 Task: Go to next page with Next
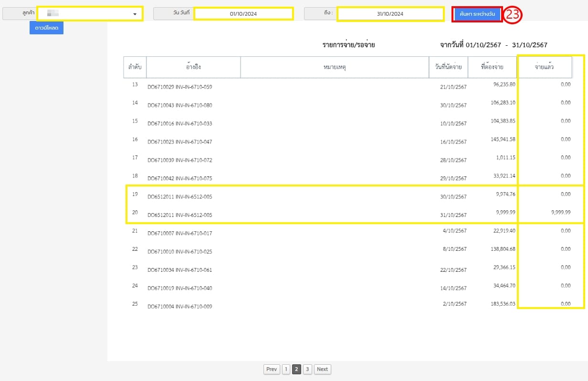coord(322,369)
